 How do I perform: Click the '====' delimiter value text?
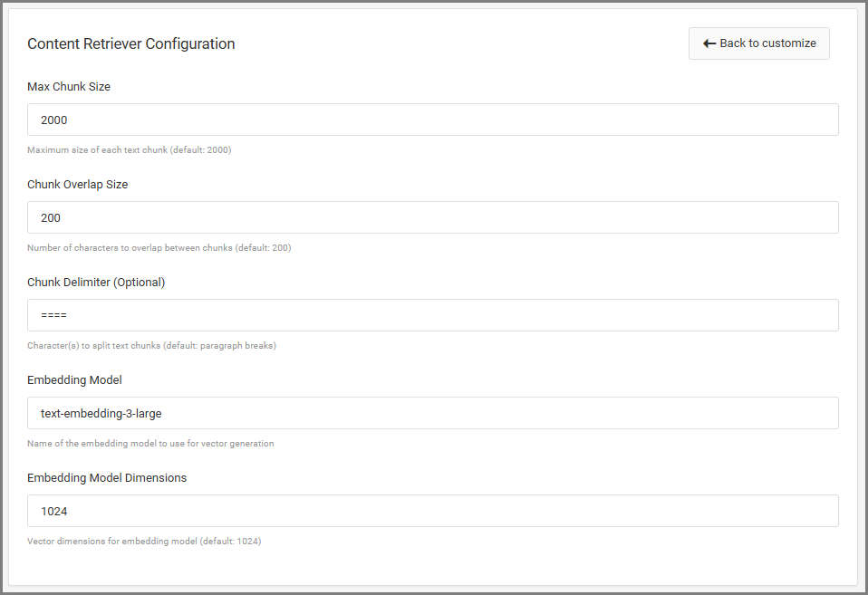(x=54, y=315)
